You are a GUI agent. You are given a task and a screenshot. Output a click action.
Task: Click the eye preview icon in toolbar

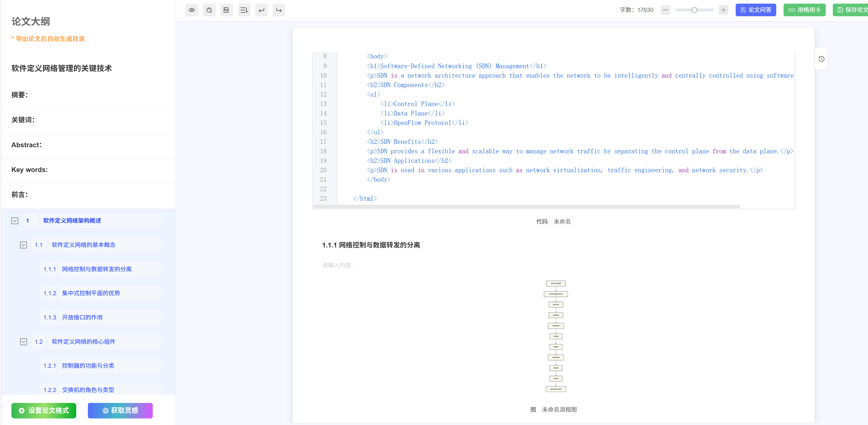pyautogui.click(x=192, y=10)
